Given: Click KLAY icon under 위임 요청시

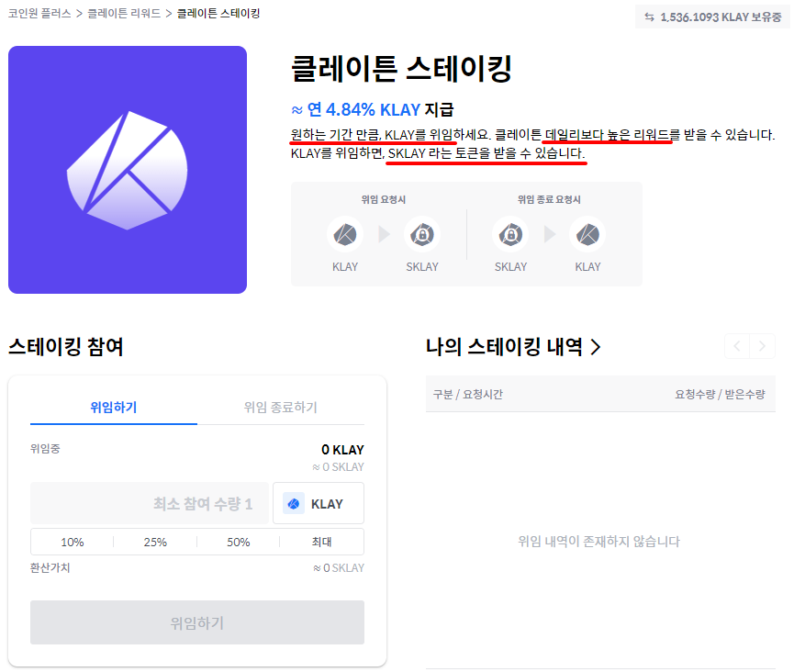Looking at the screenshot, I should click(345, 234).
